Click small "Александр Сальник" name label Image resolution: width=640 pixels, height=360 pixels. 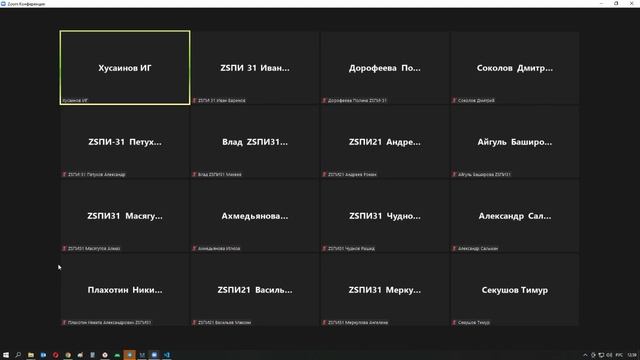(478, 249)
